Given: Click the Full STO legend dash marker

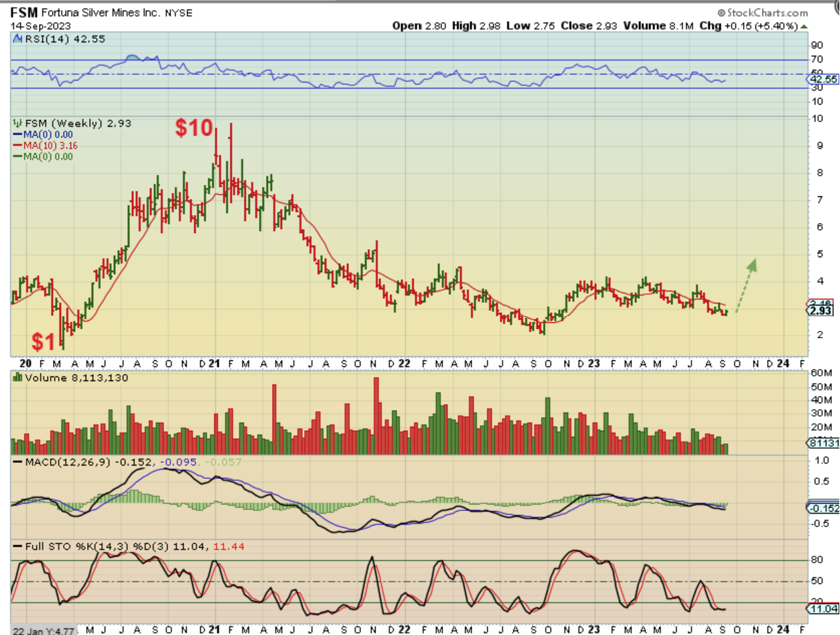Looking at the screenshot, I should [16, 547].
